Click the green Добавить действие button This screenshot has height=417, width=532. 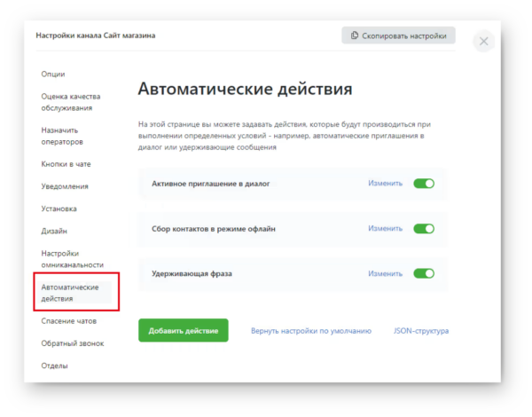(184, 330)
